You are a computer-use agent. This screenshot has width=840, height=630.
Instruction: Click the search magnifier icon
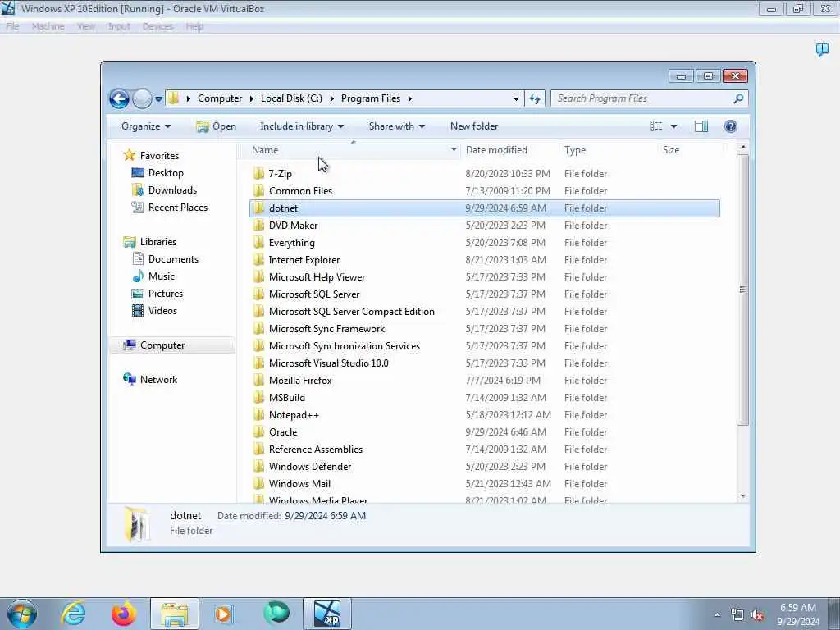pos(738,98)
